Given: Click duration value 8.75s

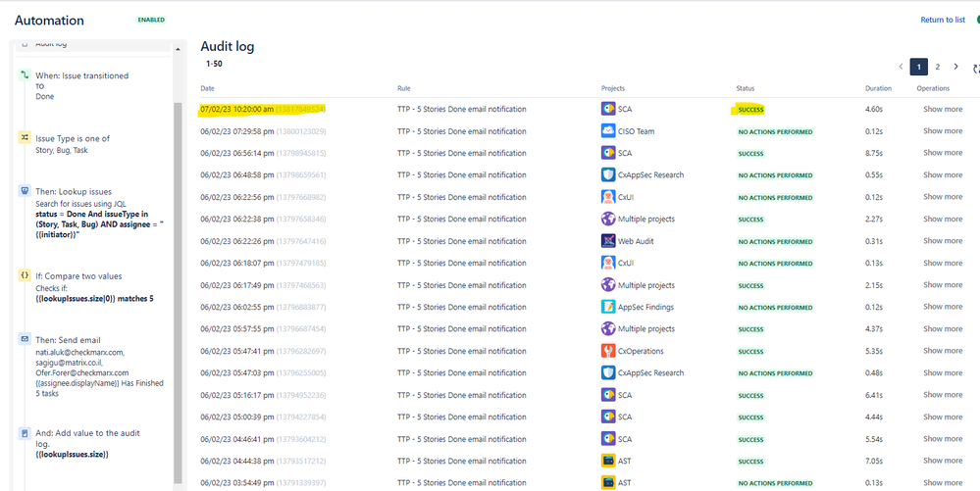Looking at the screenshot, I should pos(873,153).
